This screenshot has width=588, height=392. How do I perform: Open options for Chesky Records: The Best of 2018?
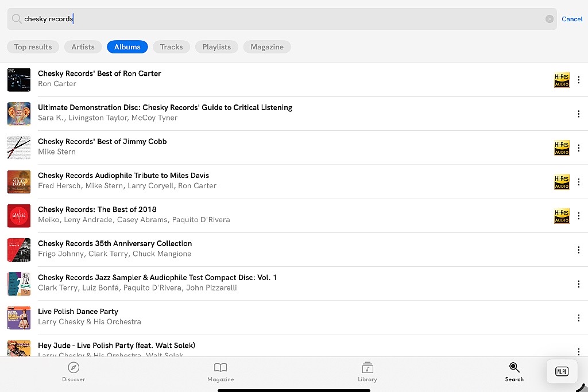click(x=579, y=216)
